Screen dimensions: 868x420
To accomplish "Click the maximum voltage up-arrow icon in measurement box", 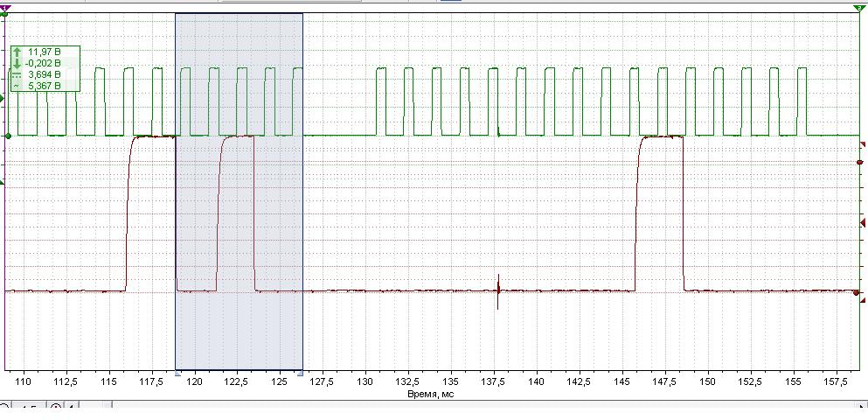I will [x=17, y=52].
